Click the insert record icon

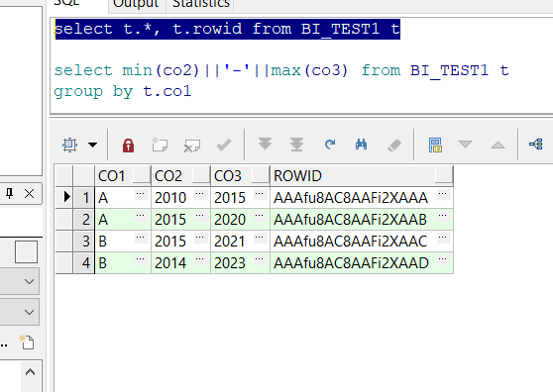pyautogui.click(x=160, y=145)
